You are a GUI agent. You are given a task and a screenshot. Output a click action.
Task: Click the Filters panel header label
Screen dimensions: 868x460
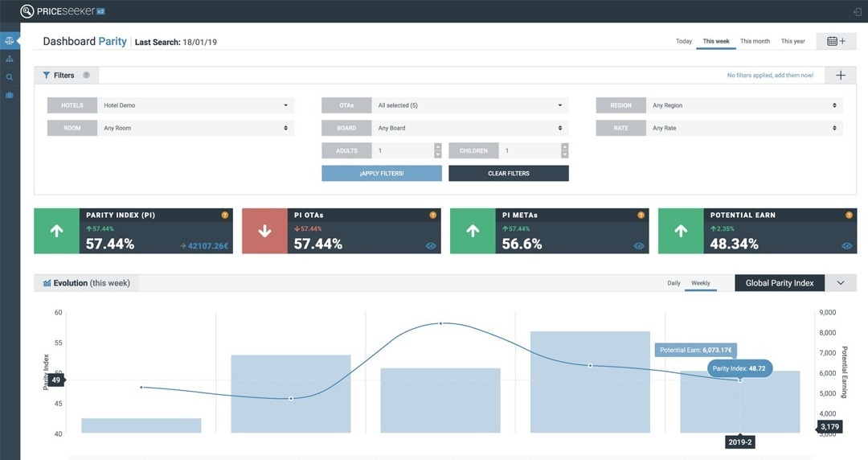63,76
